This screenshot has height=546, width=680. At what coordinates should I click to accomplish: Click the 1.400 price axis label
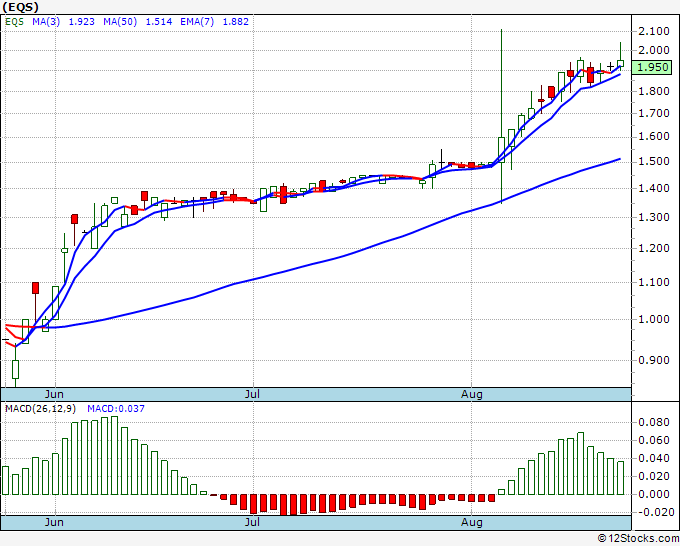pyautogui.click(x=654, y=189)
